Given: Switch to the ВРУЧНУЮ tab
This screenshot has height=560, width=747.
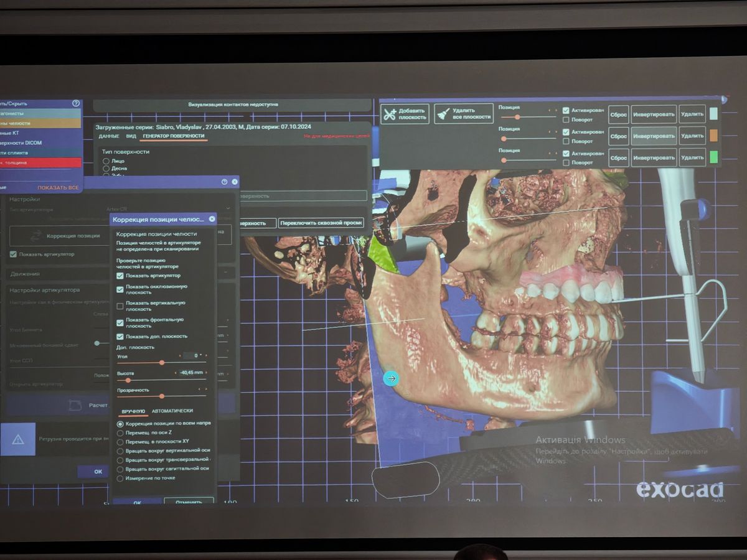Looking at the screenshot, I should point(133,412).
